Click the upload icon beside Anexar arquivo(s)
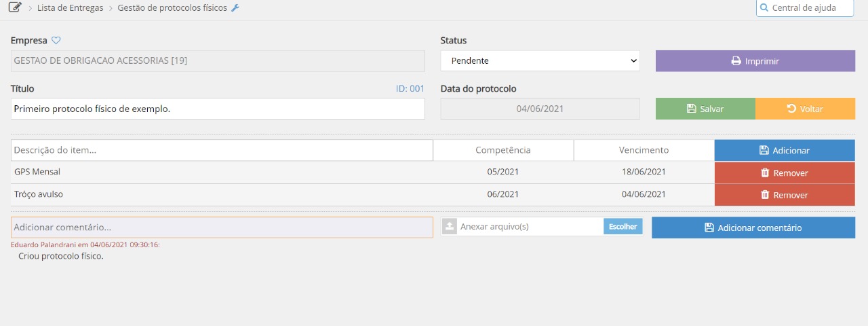The image size is (868, 326). click(449, 227)
